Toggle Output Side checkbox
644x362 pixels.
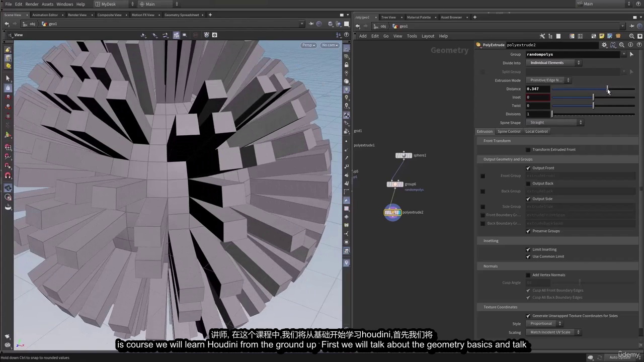[528, 199]
